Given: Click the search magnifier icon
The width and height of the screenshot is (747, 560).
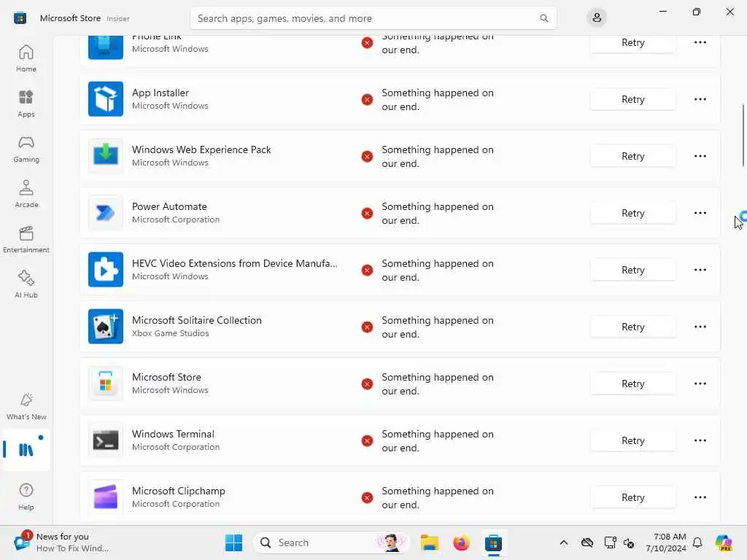Looking at the screenshot, I should pyautogui.click(x=543, y=18).
